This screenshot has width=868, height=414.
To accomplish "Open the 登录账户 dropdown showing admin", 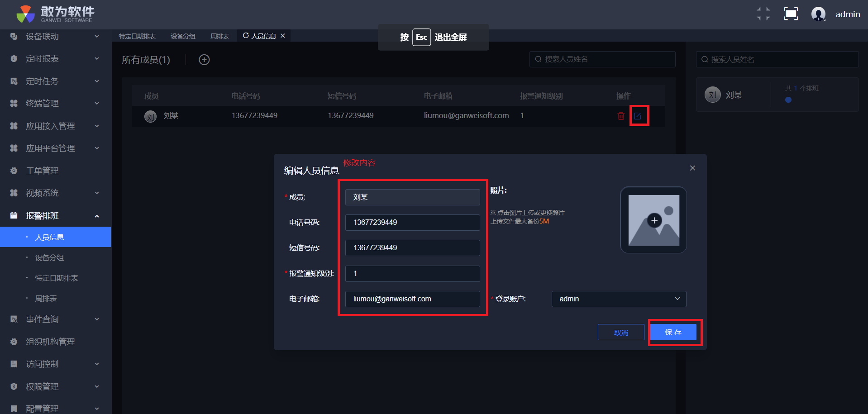I will [619, 299].
